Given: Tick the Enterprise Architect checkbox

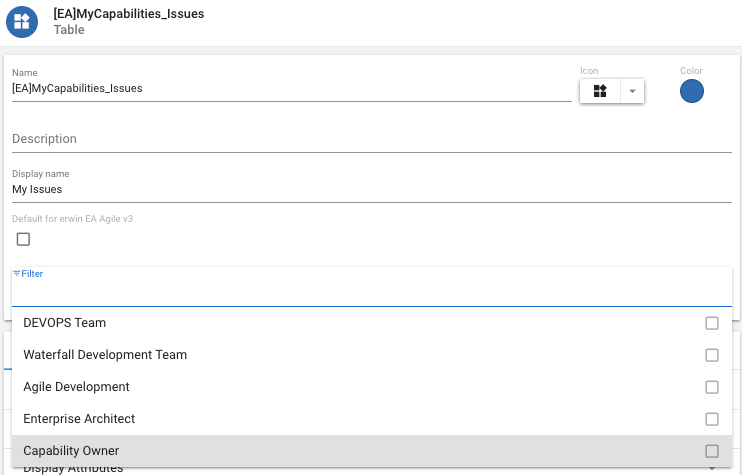Looking at the screenshot, I should (x=712, y=419).
